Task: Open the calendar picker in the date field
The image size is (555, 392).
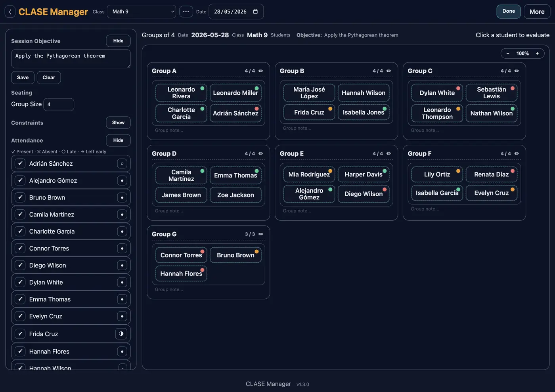Action: tap(255, 11)
